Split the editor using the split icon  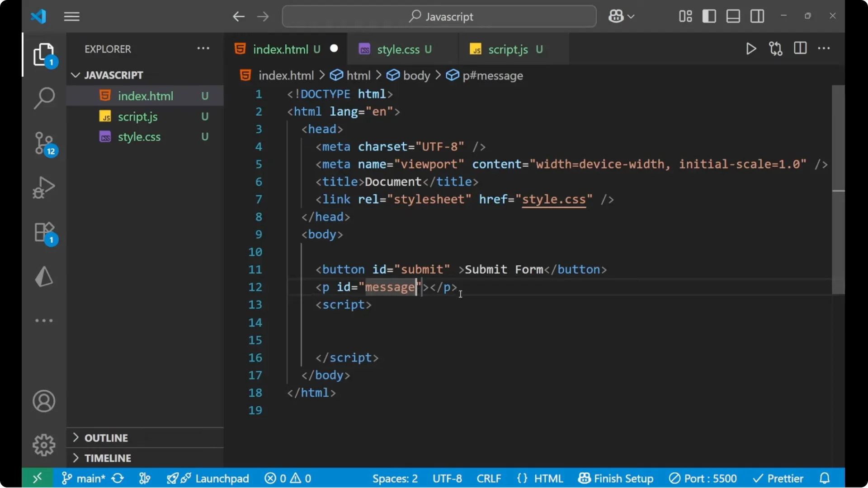pos(800,49)
